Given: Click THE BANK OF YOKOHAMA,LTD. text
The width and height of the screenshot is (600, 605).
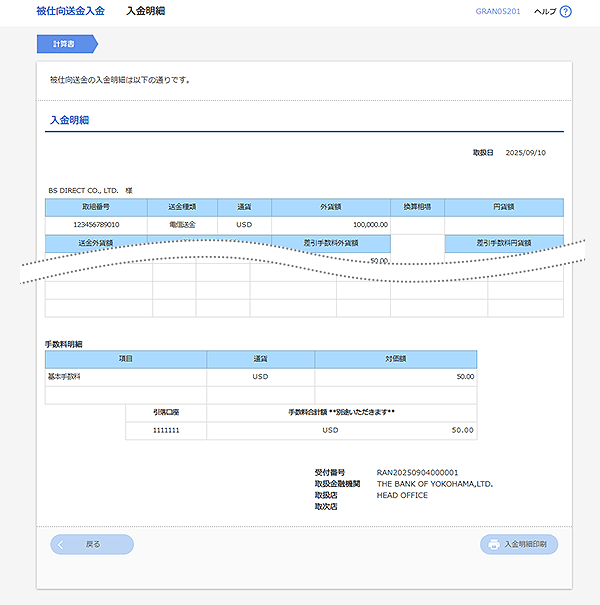Looking at the screenshot, I should (x=435, y=484).
